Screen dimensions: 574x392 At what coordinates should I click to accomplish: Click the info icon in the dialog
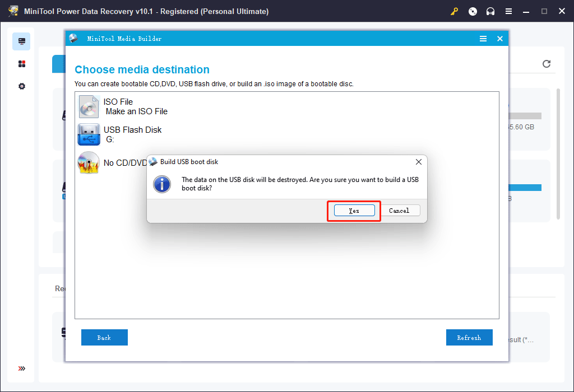[x=162, y=184]
